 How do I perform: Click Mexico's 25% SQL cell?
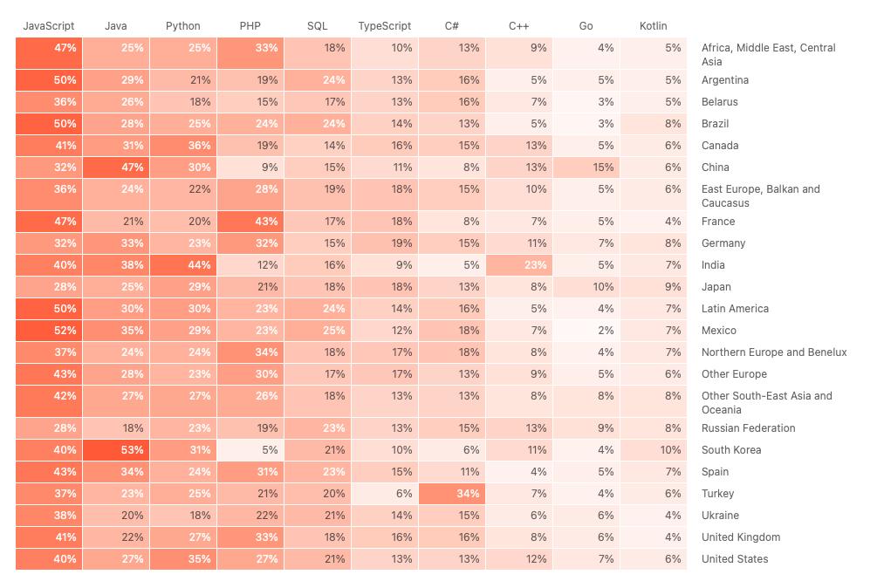318,331
